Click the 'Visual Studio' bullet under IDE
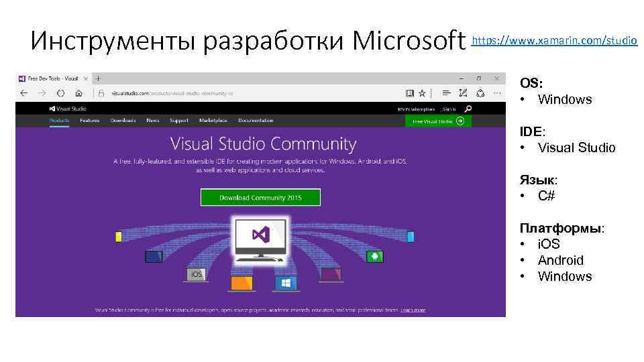644x362 pixels. [x=577, y=147]
